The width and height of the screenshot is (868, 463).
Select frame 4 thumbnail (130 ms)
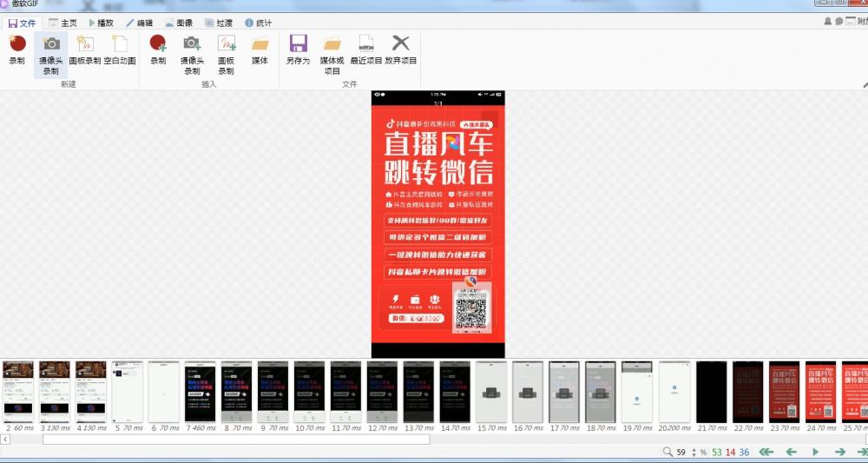click(91, 393)
